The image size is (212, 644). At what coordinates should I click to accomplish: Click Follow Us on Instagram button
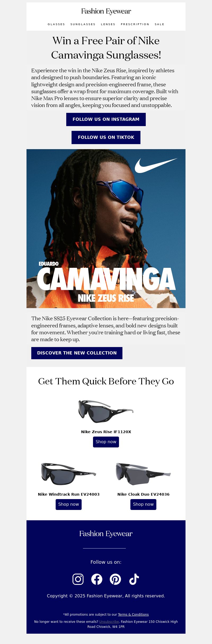(x=106, y=119)
